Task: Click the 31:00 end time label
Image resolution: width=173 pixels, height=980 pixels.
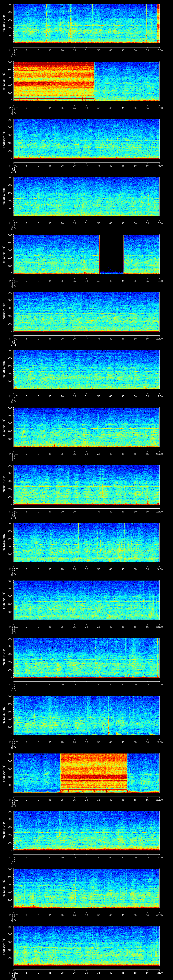Action: [159, 972]
